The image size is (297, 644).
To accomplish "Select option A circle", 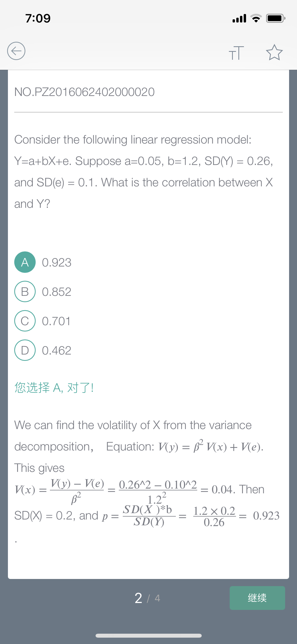I will click(x=25, y=262).
